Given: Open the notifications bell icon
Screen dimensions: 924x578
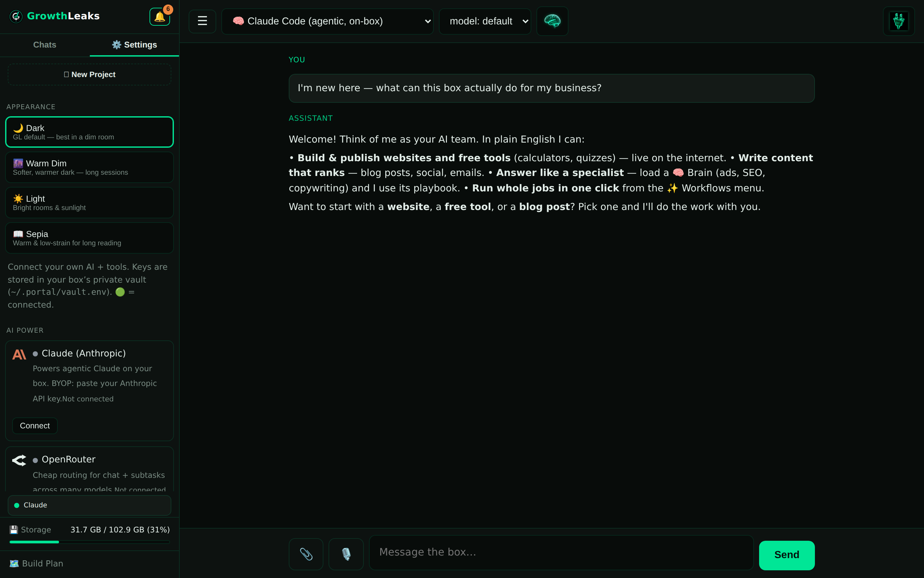Looking at the screenshot, I should [x=159, y=17].
